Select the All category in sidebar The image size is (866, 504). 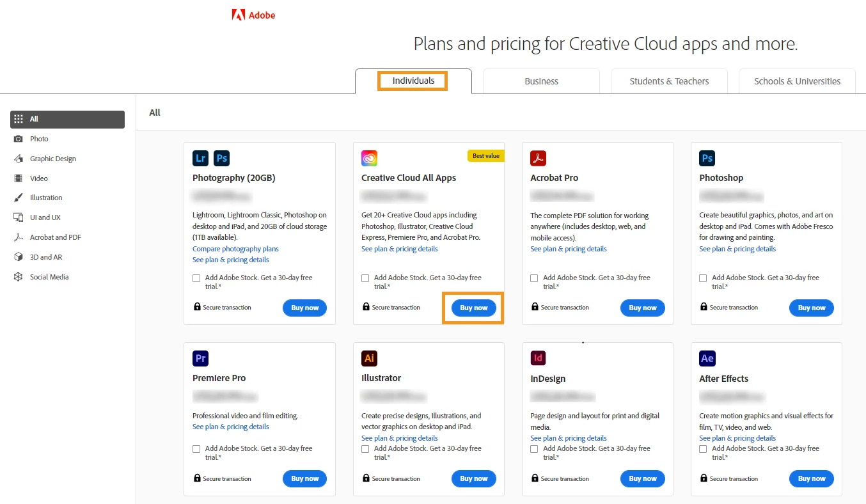[x=67, y=119]
